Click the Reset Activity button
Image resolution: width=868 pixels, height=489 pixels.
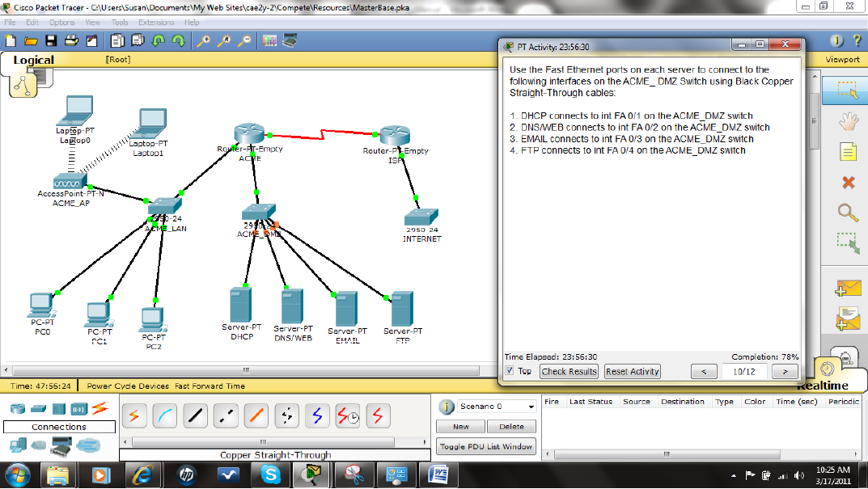coord(632,372)
